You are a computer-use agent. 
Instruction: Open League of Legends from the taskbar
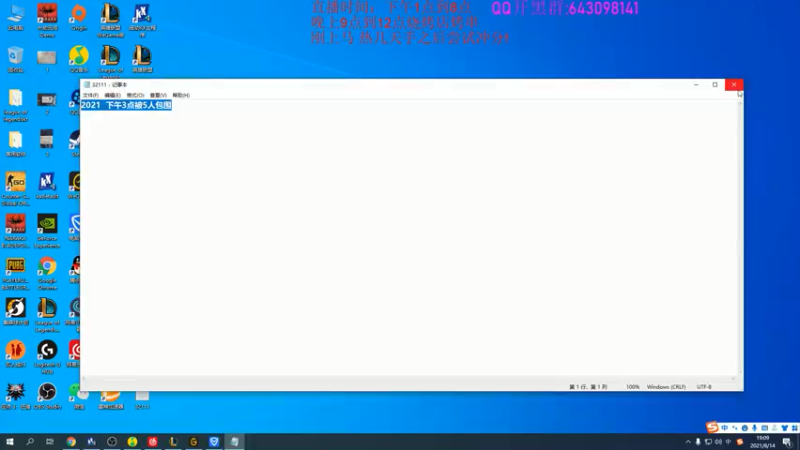[173, 441]
